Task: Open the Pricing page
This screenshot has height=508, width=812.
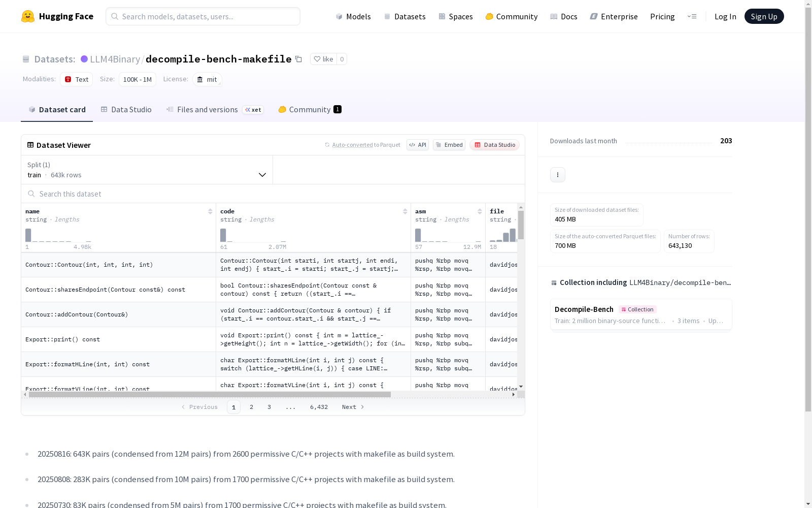Action: [x=662, y=16]
